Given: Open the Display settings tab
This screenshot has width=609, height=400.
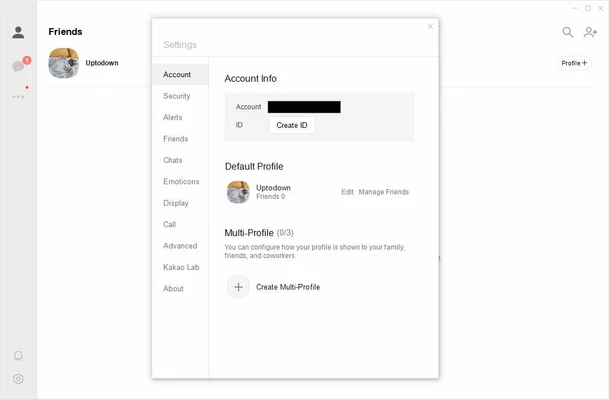Looking at the screenshot, I should 180,203.
